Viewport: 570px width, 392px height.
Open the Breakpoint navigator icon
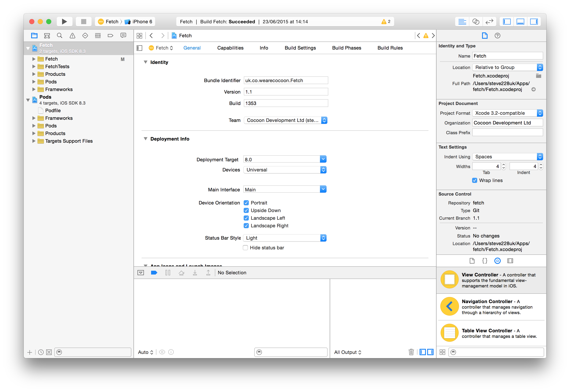pos(110,36)
